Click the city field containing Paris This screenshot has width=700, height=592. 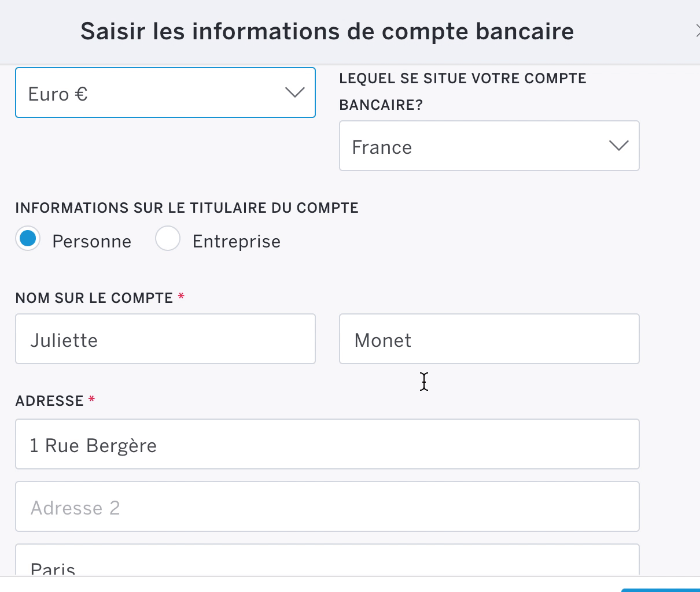[327, 564]
